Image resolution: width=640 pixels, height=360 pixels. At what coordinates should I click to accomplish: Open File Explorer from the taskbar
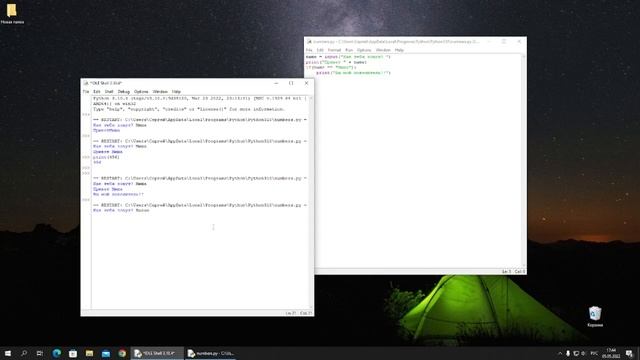click(x=89, y=353)
